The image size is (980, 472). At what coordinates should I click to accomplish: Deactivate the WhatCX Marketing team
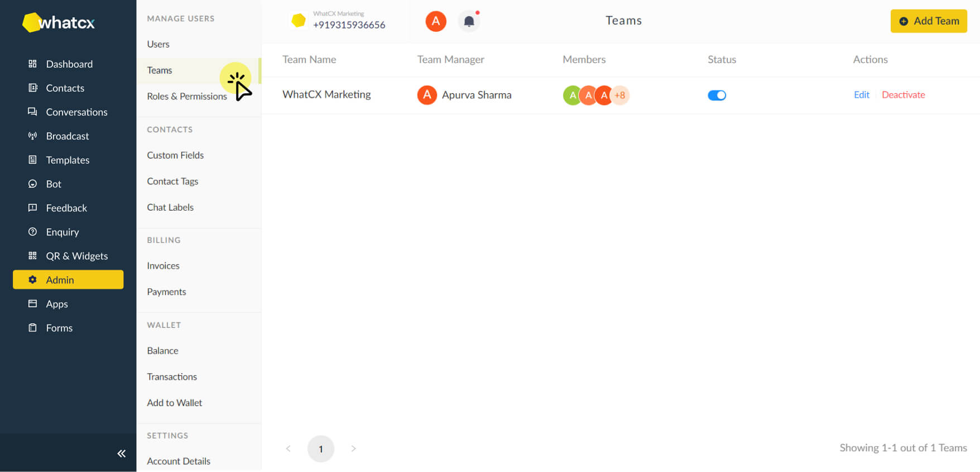pos(903,95)
